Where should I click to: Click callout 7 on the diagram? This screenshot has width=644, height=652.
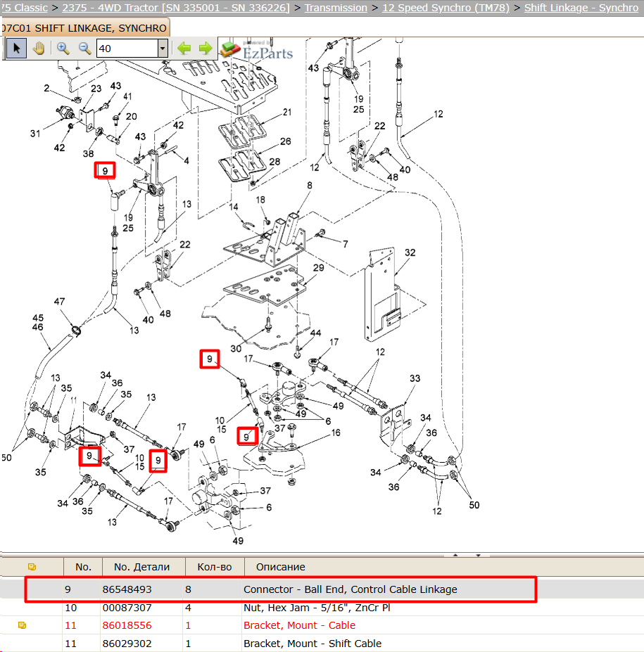pyautogui.click(x=346, y=244)
